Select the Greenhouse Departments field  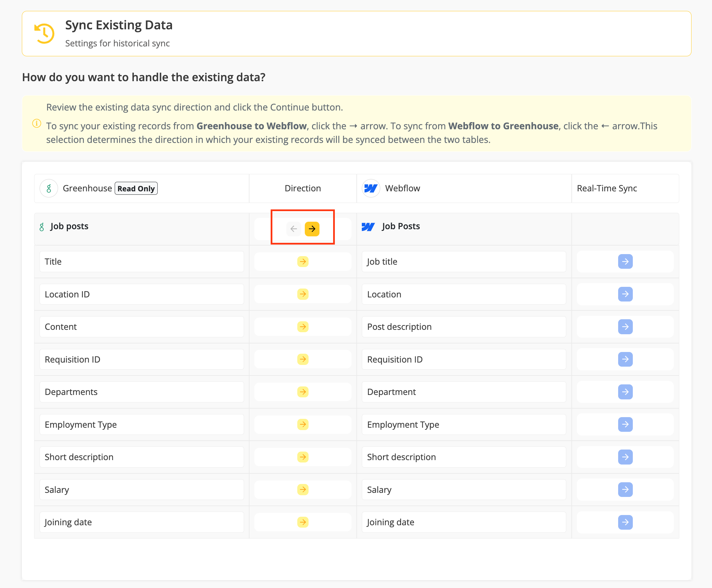(142, 392)
